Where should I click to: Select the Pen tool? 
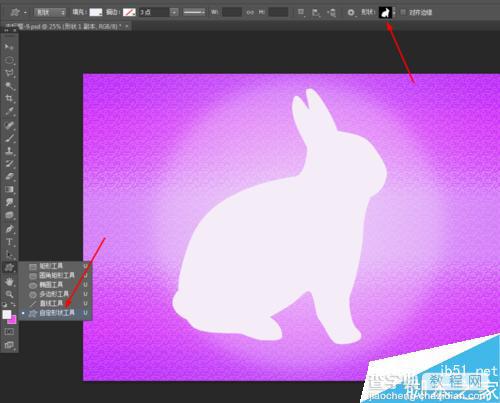point(9,229)
